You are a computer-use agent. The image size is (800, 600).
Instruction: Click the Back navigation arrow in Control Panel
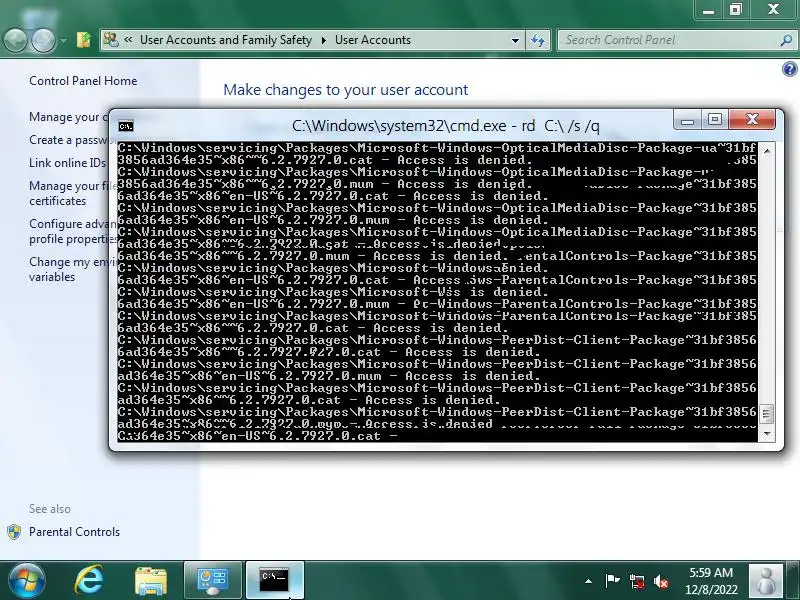[x=15, y=40]
